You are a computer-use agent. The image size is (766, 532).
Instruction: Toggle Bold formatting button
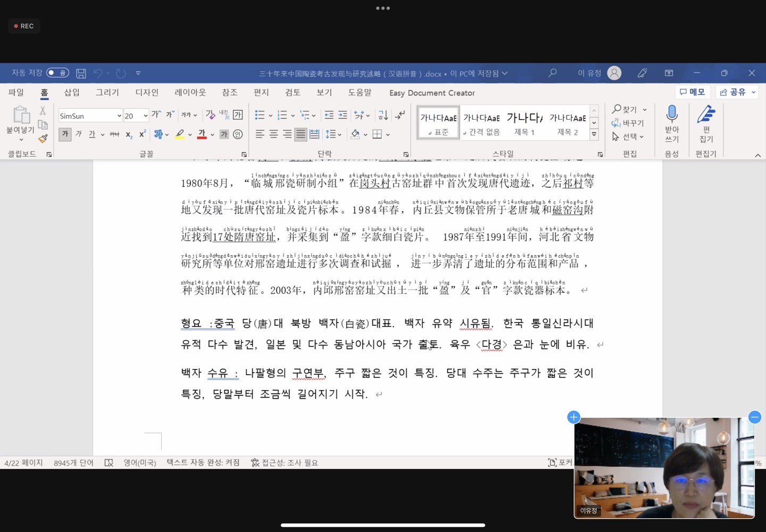pos(65,134)
